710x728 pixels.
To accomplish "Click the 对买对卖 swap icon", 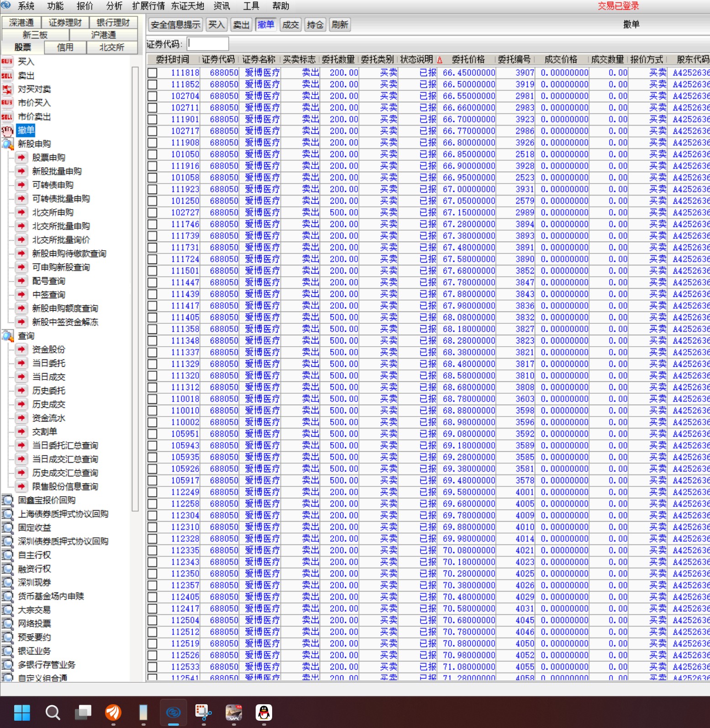I will (x=7, y=89).
